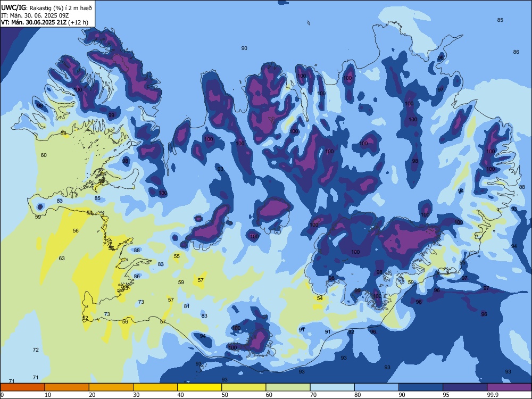This screenshot has height=399, width=532.
Task: Click the legend label '99.9'
Action: pyautogui.click(x=493, y=395)
